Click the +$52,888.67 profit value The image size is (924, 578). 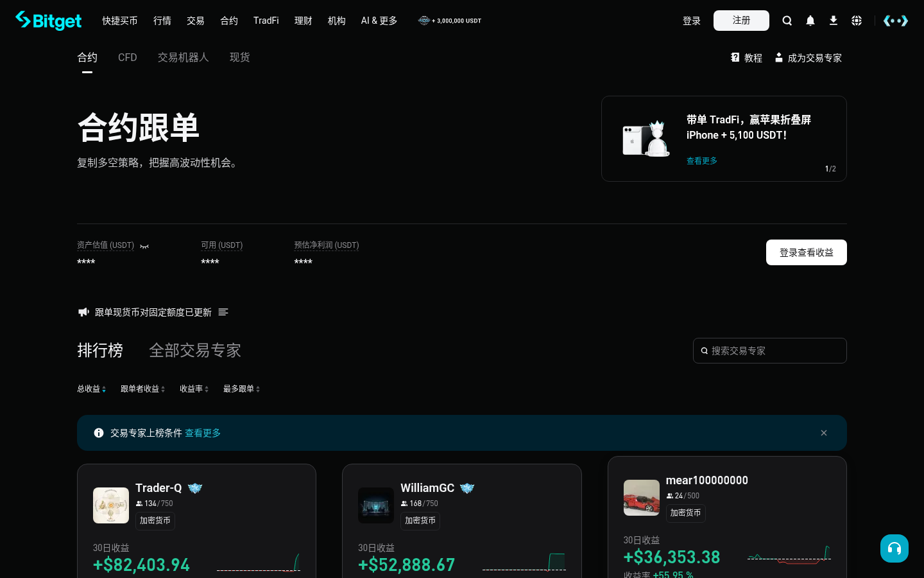tap(407, 565)
